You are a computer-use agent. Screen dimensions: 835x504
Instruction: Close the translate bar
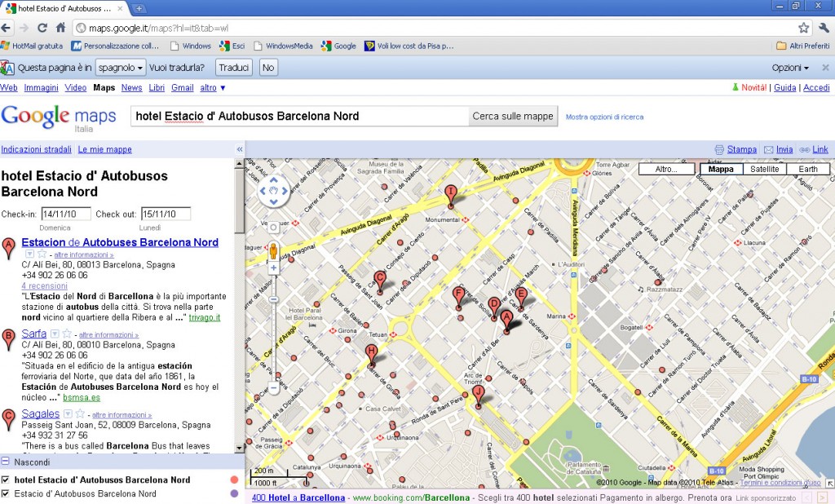tap(825, 68)
